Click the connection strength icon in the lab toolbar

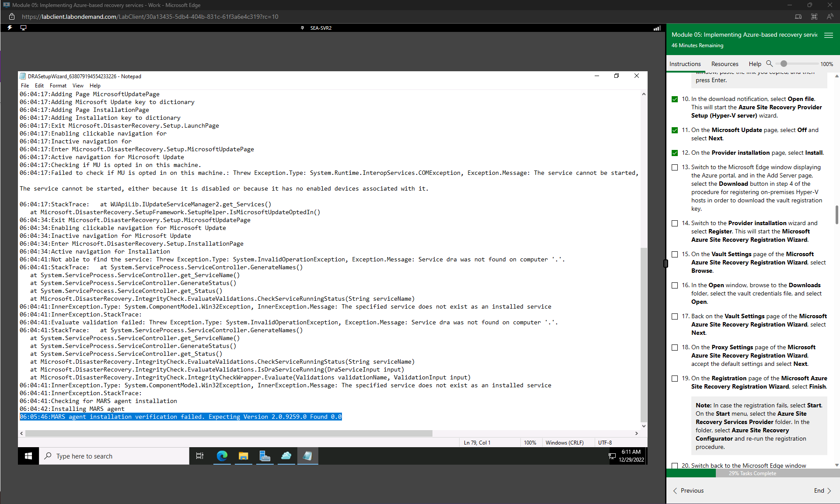pos(656,28)
